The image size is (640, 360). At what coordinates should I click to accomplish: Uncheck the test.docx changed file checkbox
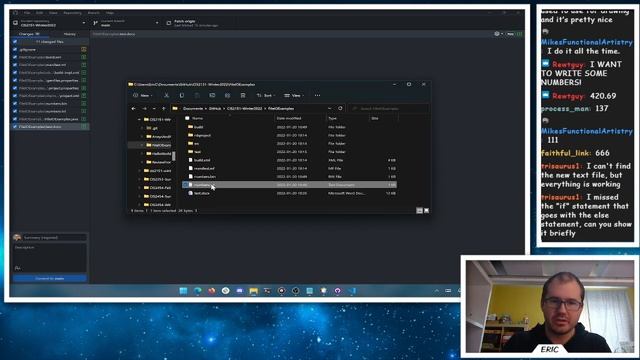[15, 127]
